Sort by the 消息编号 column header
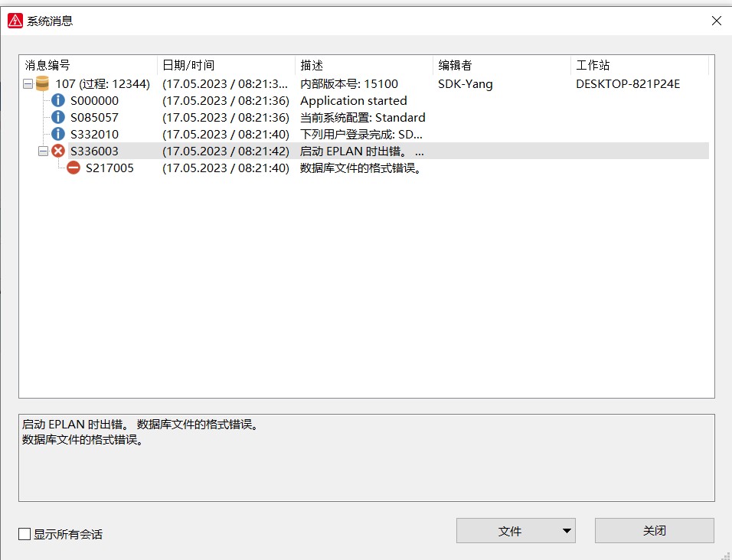The height and width of the screenshot is (560, 732). (88, 65)
